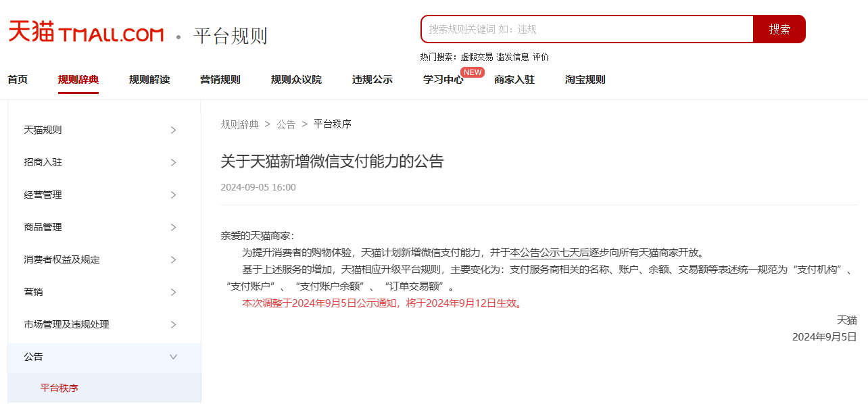Open 学习中心 tab

[443, 80]
